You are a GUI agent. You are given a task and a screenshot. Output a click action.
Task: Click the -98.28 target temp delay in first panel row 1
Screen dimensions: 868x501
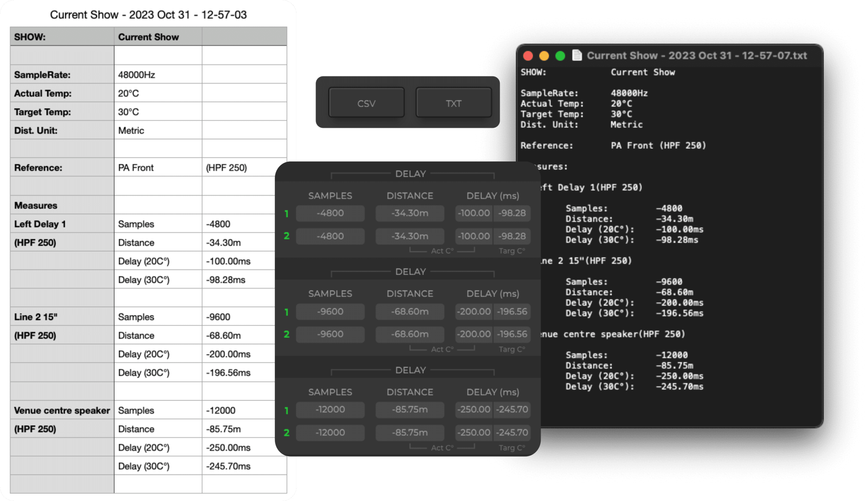coord(512,213)
